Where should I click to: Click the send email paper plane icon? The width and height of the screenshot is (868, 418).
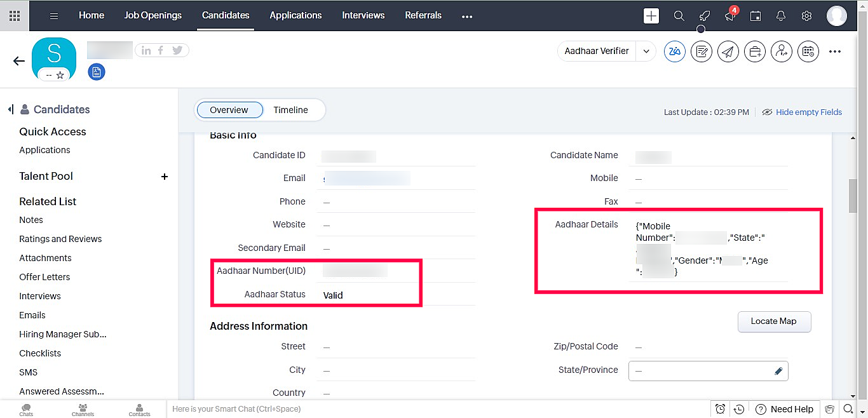728,51
